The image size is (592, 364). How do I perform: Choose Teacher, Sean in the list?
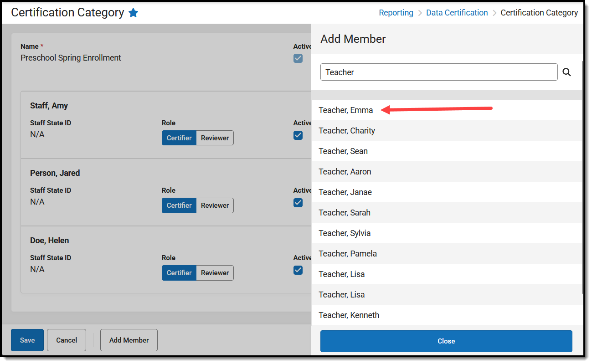pyautogui.click(x=447, y=151)
